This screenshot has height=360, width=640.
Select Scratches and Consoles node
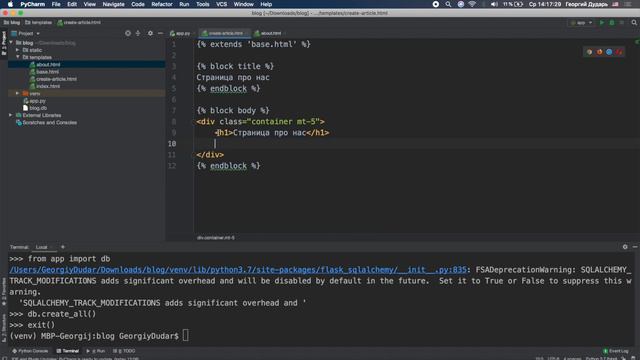point(49,122)
